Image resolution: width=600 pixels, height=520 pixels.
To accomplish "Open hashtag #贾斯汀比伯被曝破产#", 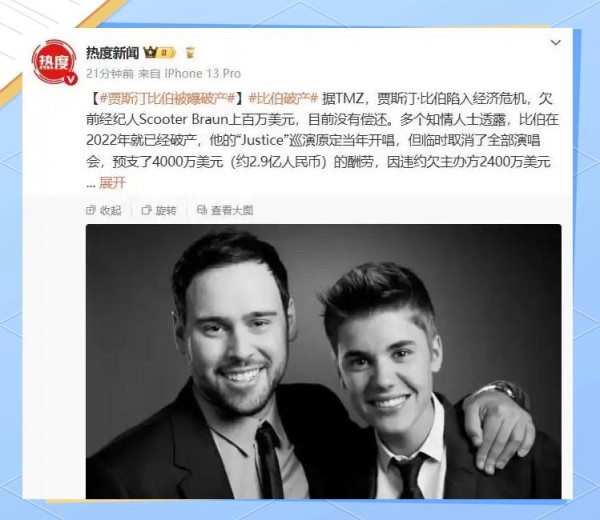I will click(167, 99).
